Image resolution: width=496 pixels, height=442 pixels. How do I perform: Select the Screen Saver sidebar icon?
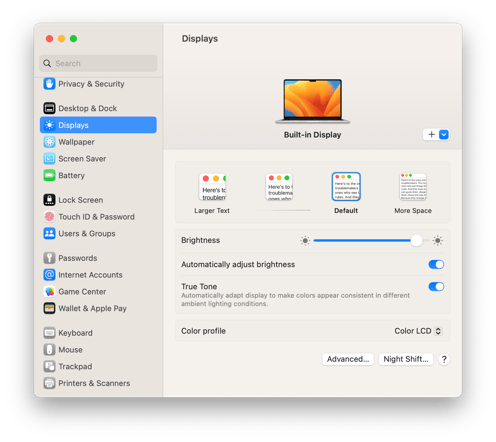point(49,159)
